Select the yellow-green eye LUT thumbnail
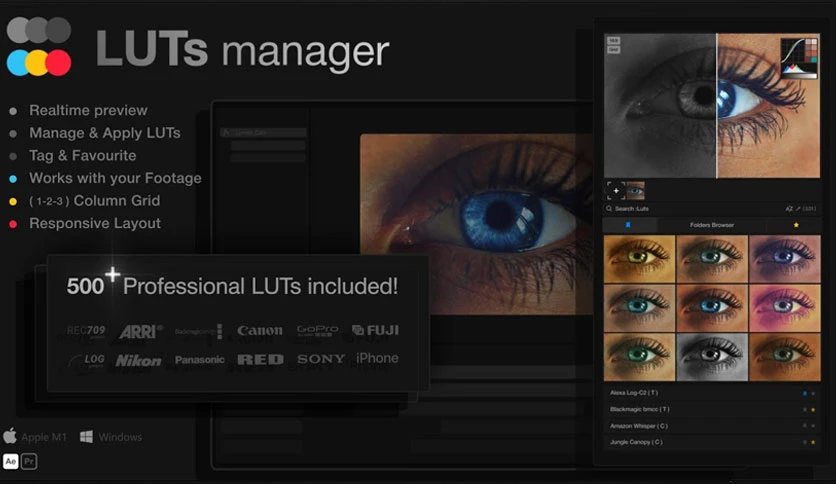Screen dimensions: 836x484 pyautogui.click(x=639, y=259)
